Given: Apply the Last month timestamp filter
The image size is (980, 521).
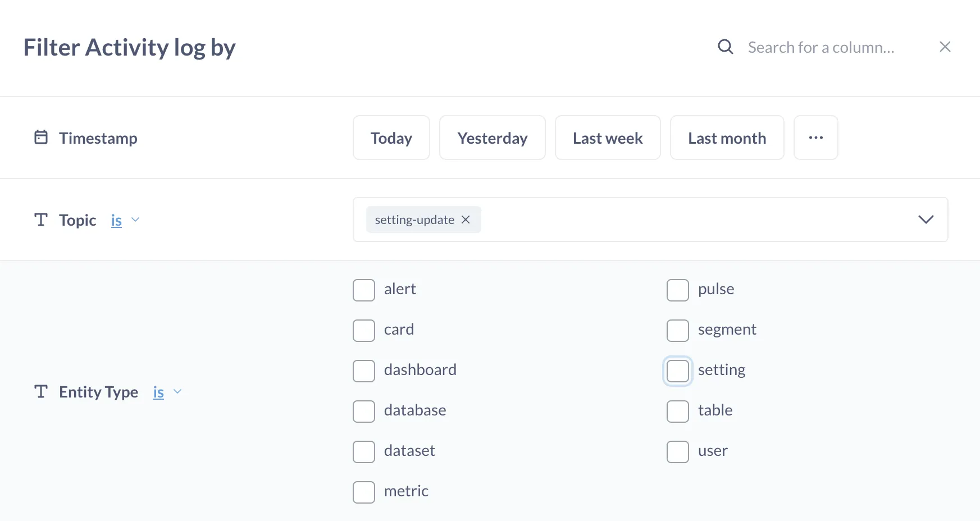Looking at the screenshot, I should [727, 137].
